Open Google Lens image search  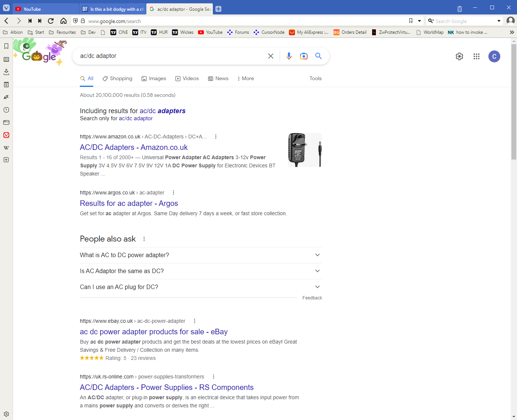pyautogui.click(x=303, y=56)
